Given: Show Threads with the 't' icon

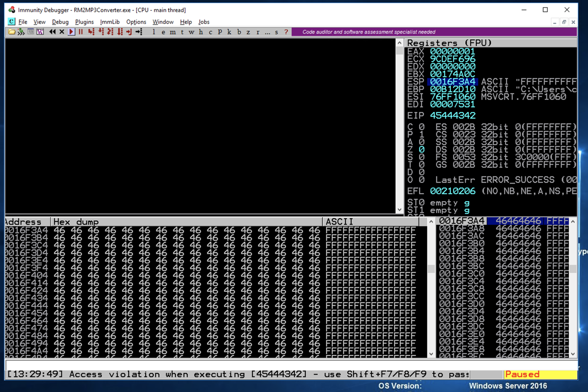Looking at the screenshot, I should [182, 32].
